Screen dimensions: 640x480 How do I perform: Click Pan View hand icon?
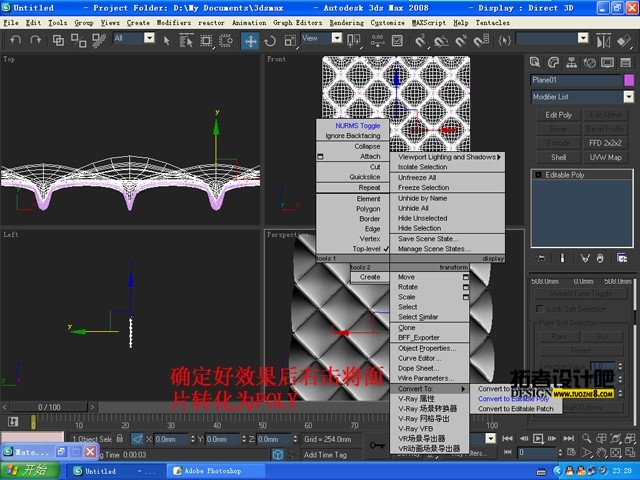[x=601, y=453]
